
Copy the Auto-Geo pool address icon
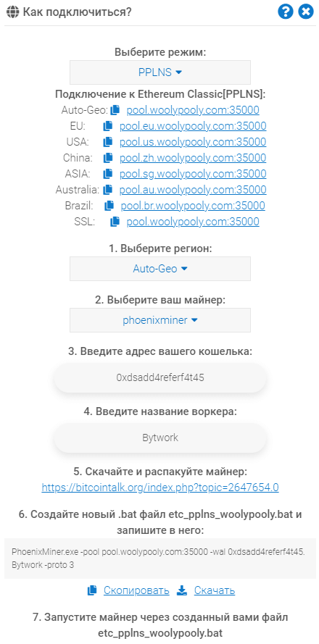115,110
